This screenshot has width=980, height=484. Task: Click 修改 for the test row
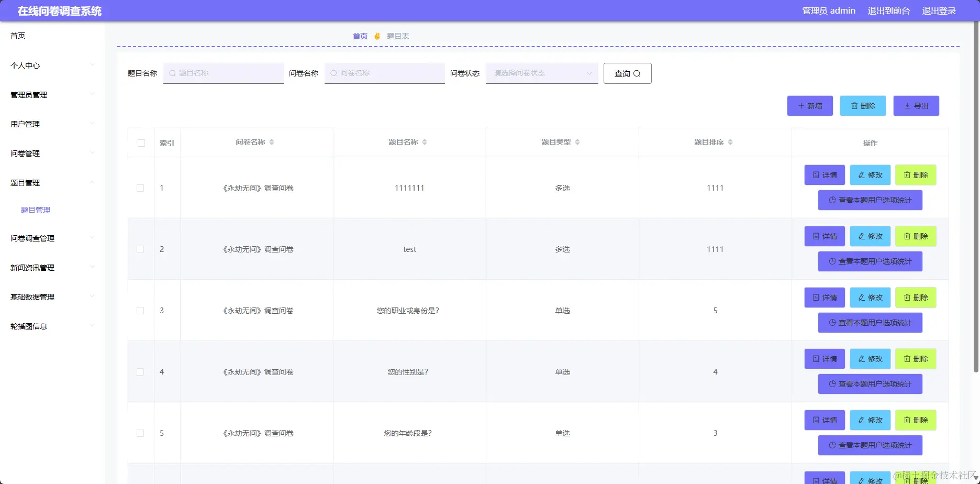click(x=870, y=236)
